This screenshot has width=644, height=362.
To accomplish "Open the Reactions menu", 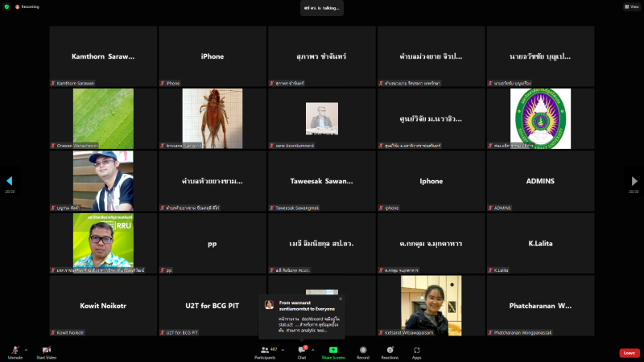I will (390, 350).
